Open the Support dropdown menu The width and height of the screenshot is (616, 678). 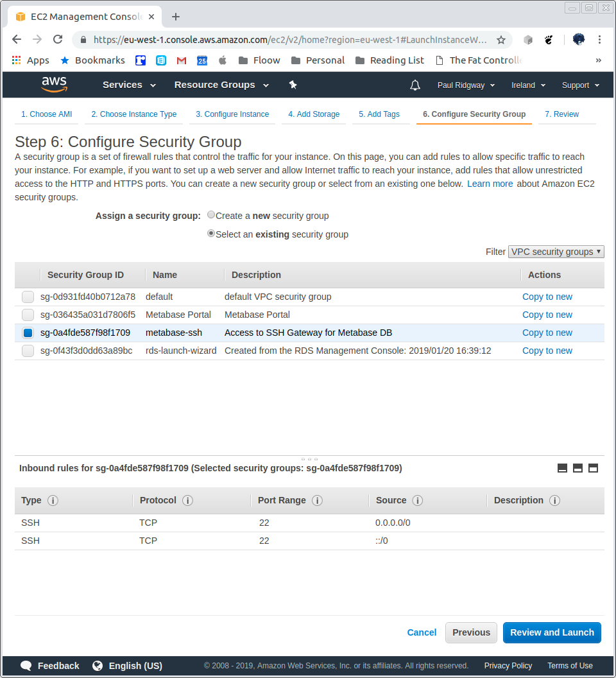point(581,85)
